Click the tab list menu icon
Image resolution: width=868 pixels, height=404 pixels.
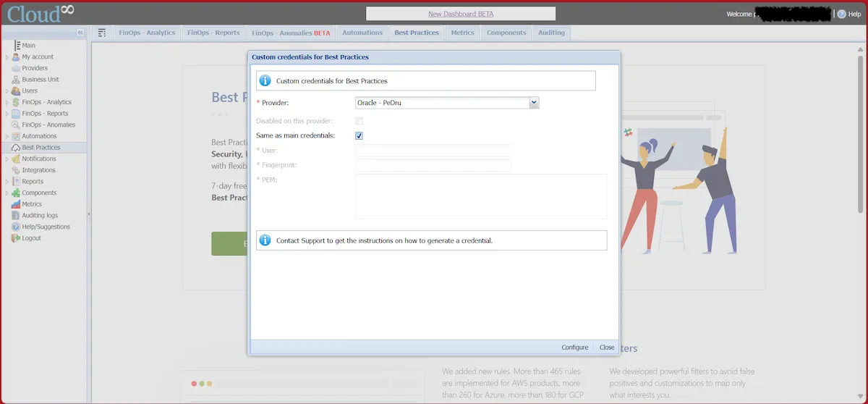(102, 33)
